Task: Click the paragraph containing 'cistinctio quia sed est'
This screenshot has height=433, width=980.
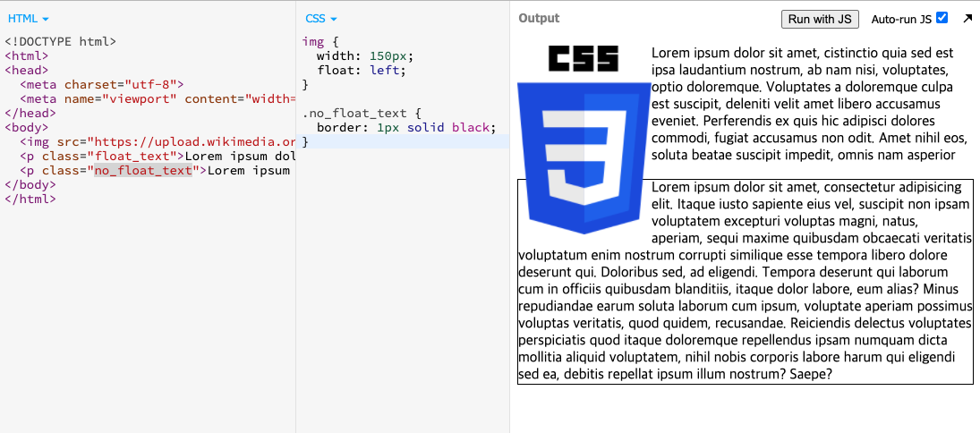Action: coord(810,103)
